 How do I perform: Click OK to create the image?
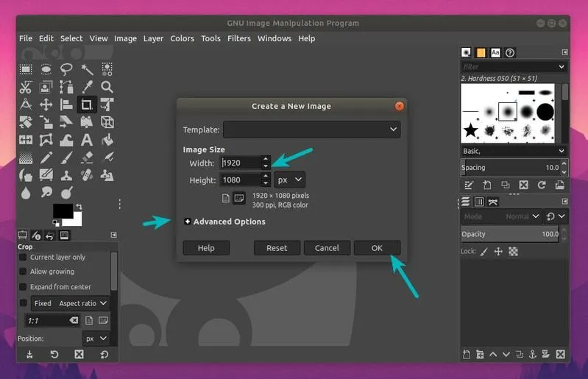377,248
